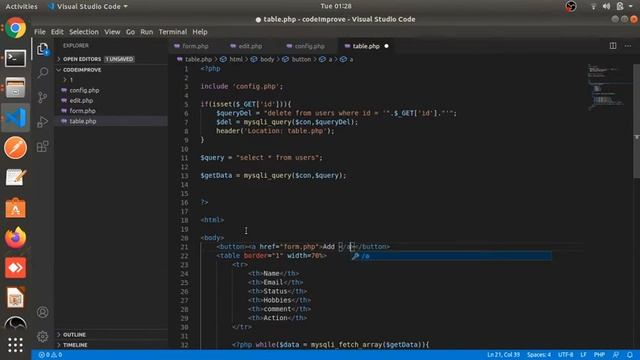
Task: Switch to the edit.php tab
Action: point(250,46)
